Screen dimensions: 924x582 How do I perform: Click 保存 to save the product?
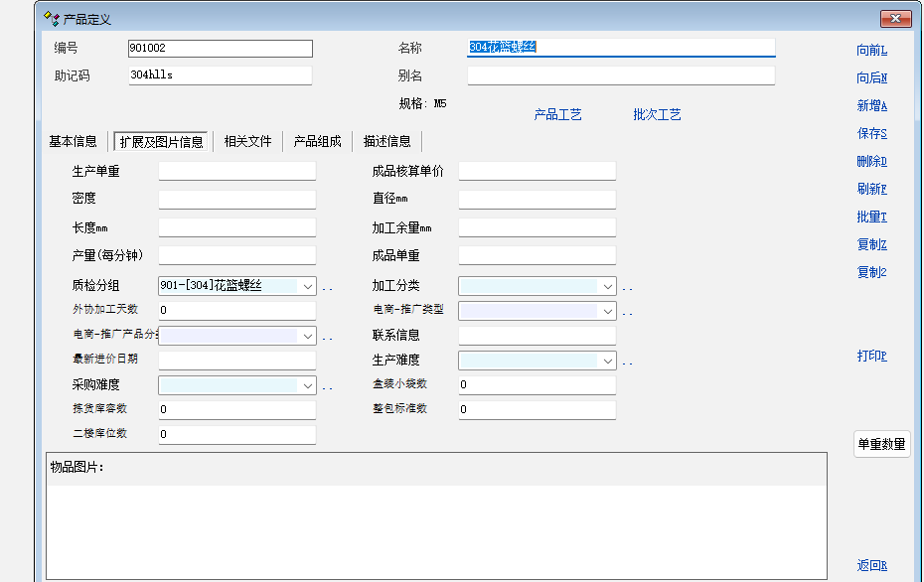click(x=871, y=133)
